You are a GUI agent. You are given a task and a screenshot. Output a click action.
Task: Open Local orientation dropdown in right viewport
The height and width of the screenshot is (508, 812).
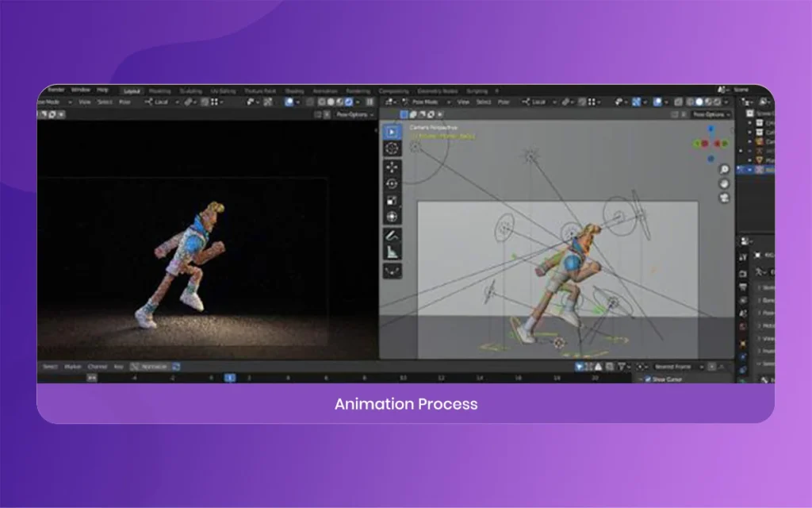tap(538, 102)
